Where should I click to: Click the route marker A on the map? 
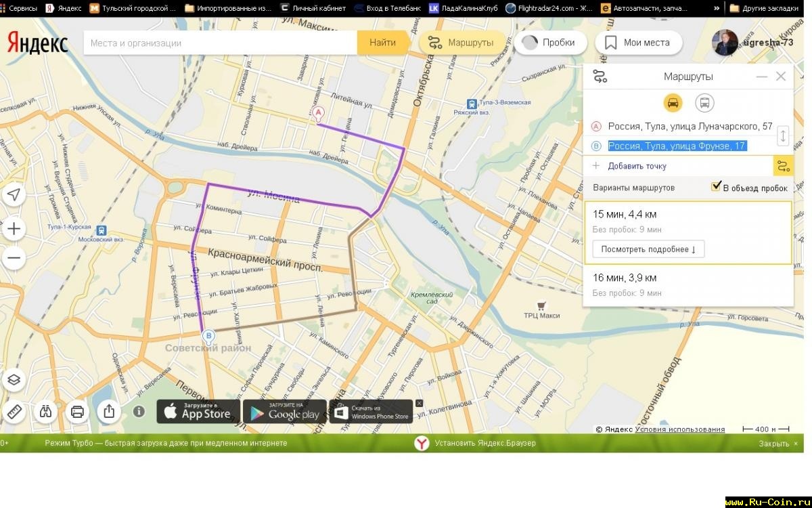pyautogui.click(x=318, y=113)
